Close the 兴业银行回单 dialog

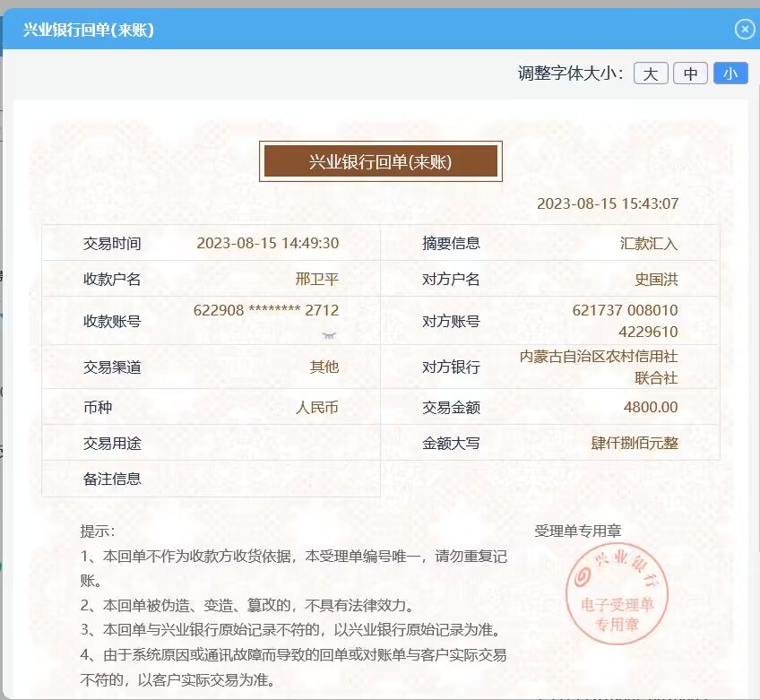744,30
